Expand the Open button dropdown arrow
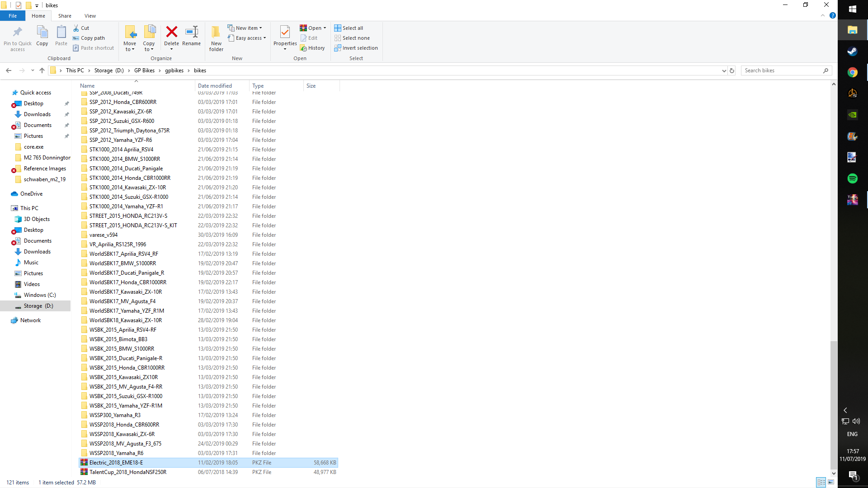 (x=325, y=28)
